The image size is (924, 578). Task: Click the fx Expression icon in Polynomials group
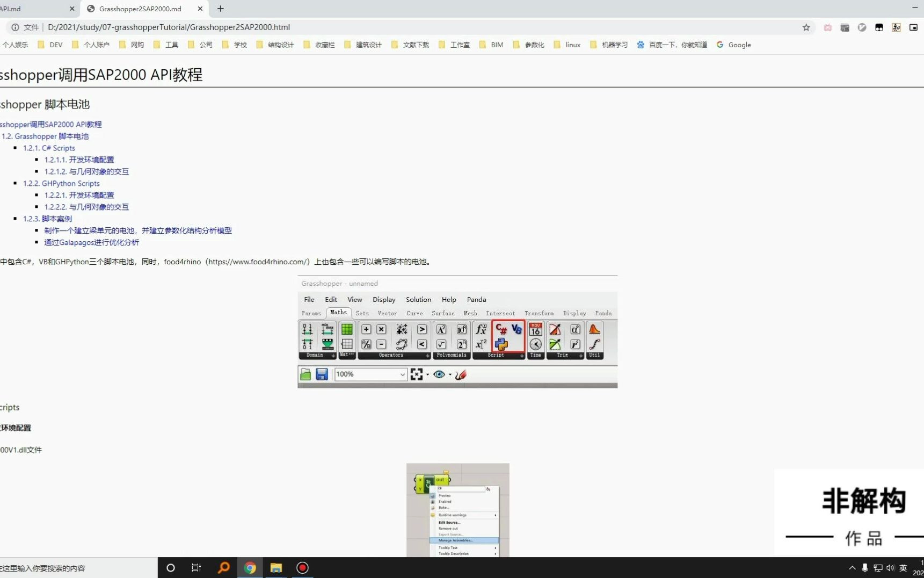pos(481,329)
